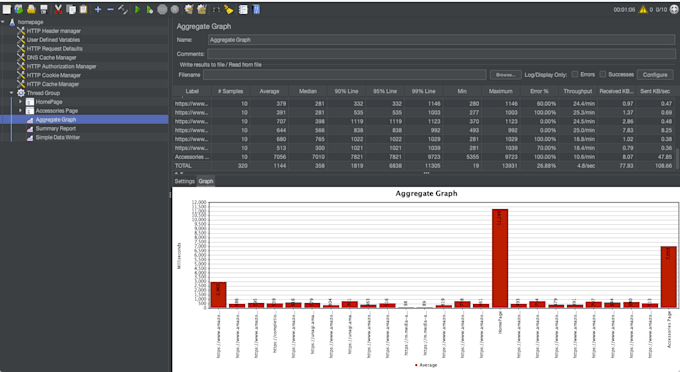This screenshot has height=372, width=680.
Task: Start test without pauses icon
Action: (x=150, y=9)
